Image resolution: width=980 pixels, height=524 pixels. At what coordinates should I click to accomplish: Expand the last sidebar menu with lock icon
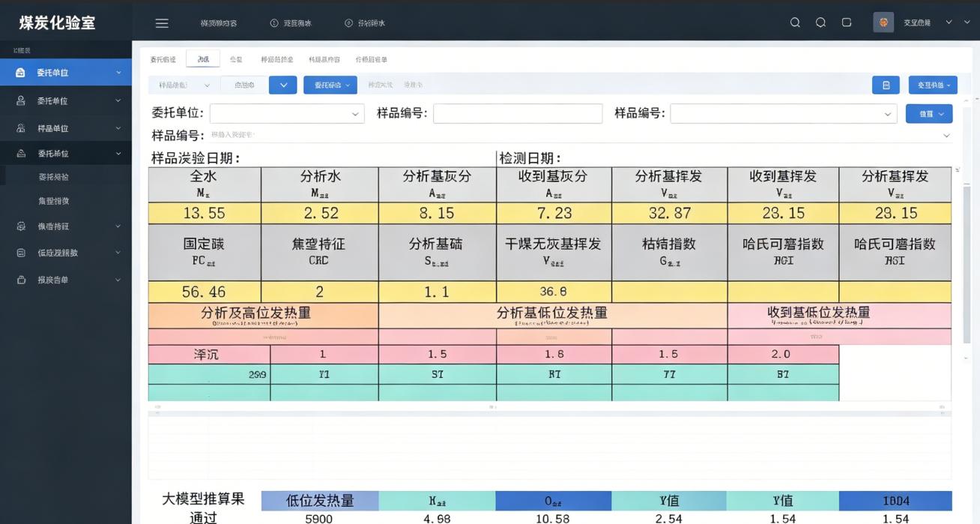coord(66,280)
